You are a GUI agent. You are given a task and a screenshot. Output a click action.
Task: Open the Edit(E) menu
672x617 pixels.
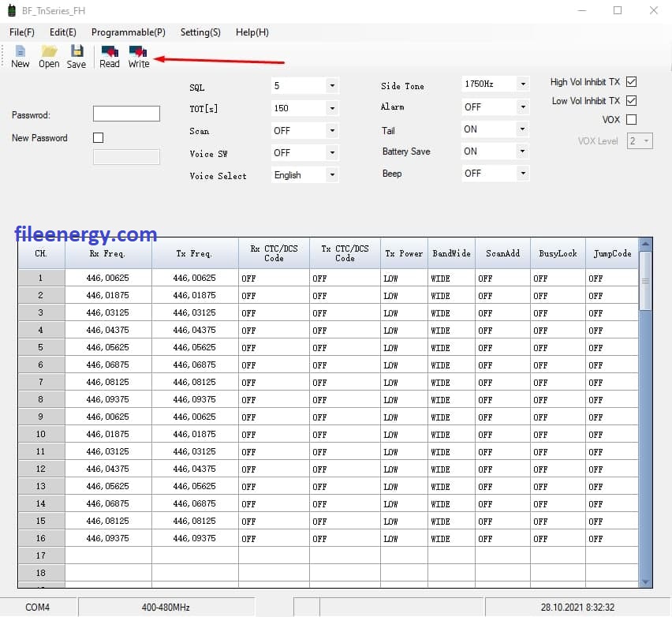pos(62,32)
